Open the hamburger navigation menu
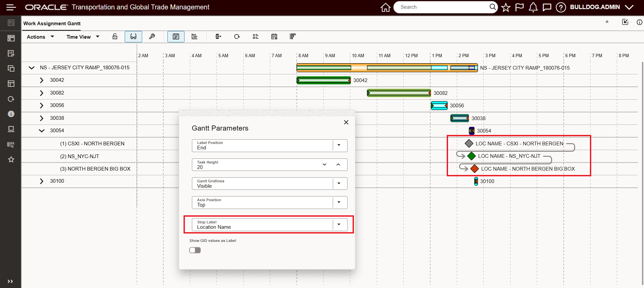The width and height of the screenshot is (644, 288). click(x=11, y=7)
